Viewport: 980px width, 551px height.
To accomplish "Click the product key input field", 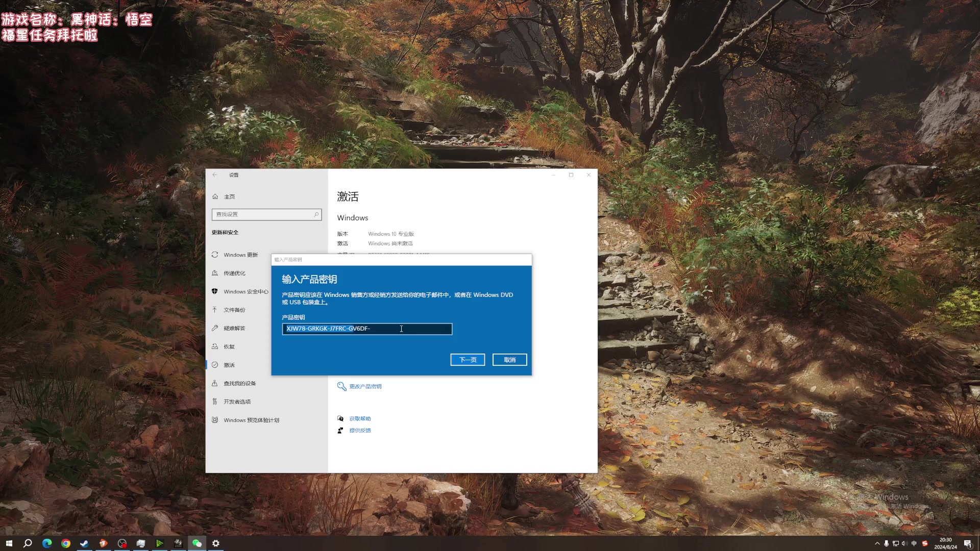I will (x=367, y=329).
